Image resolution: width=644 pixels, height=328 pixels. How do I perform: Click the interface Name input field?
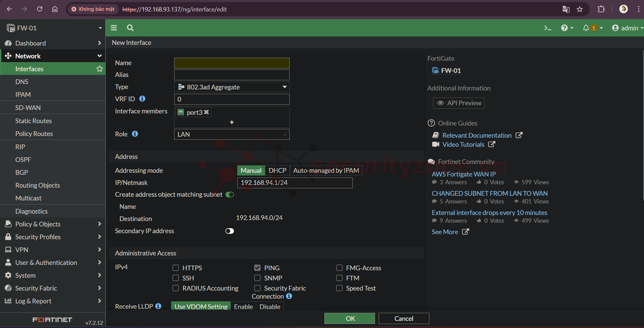coord(232,63)
